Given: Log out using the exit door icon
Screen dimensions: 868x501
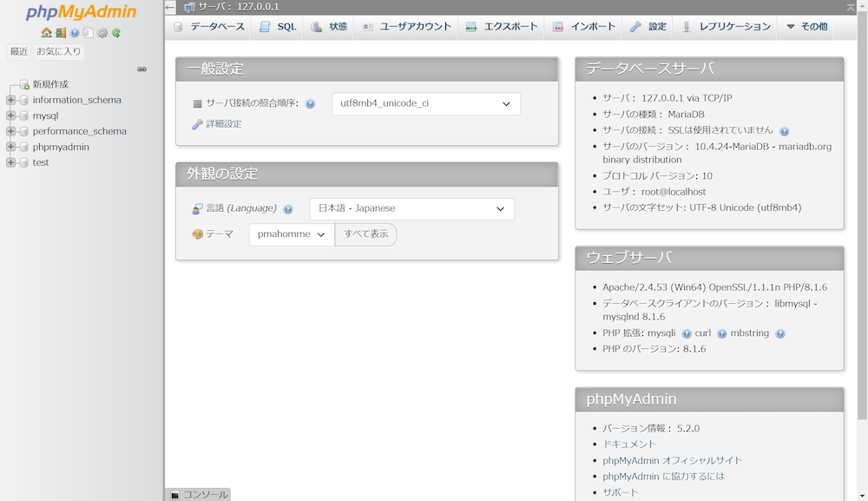Looking at the screenshot, I should [x=61, y=33].
